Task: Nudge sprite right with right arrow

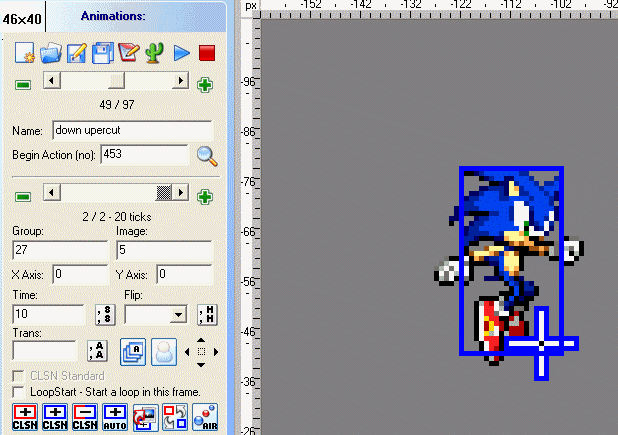Action: pos(216,351)
